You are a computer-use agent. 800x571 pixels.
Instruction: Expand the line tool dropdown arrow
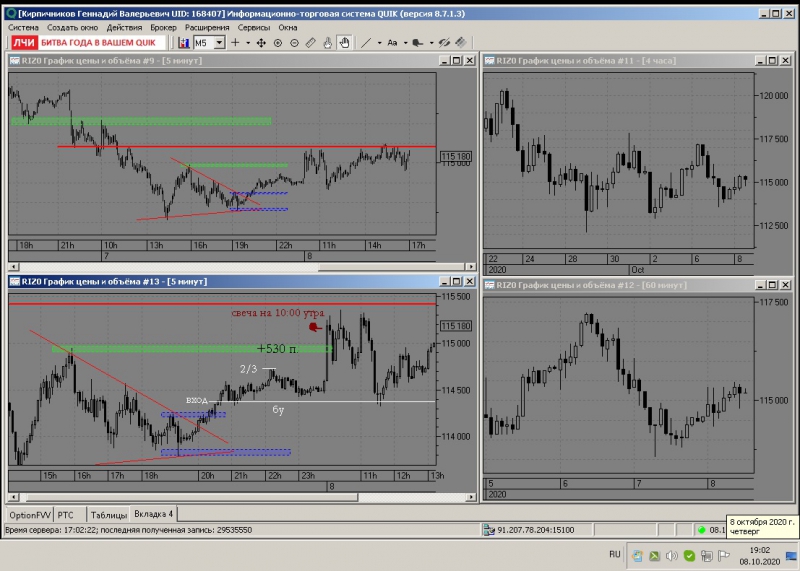coord(379,43)
